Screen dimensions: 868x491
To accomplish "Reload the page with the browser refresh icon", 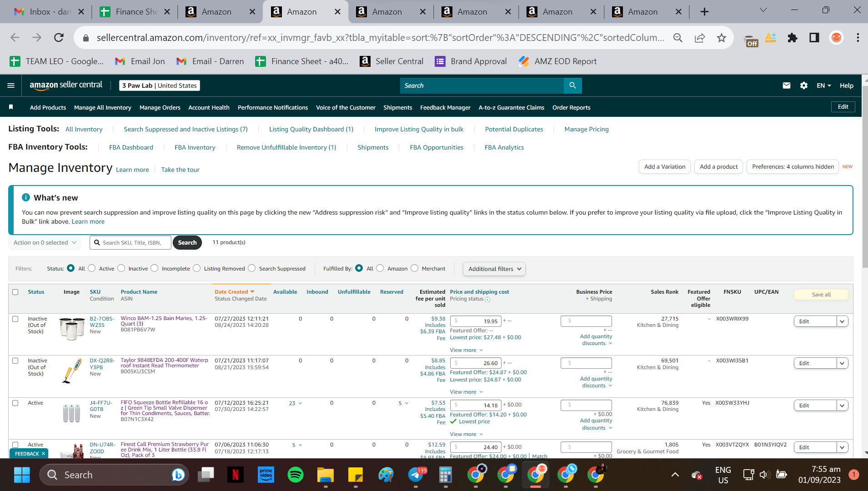I will click(x=59, y=37).
